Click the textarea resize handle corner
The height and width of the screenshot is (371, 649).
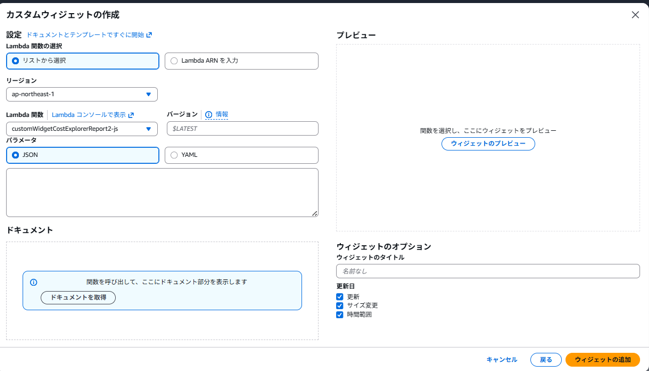[315, 213]
